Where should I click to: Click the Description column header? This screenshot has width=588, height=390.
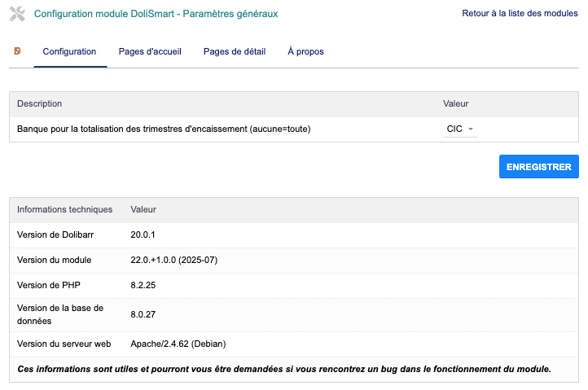coord(40,103)
